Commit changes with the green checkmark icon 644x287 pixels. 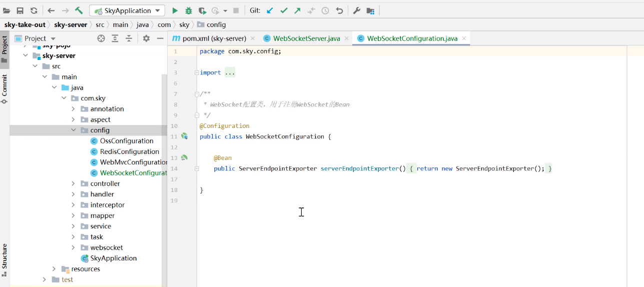click(x=284, y=10)
